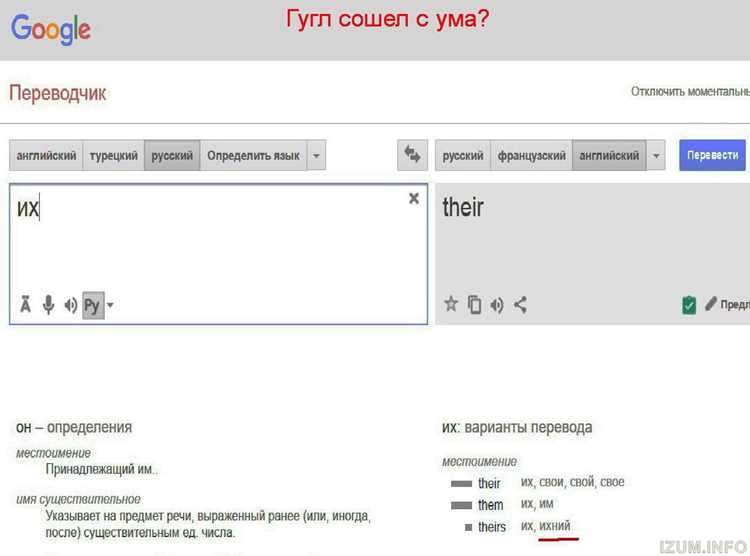Click the frequency bar next to their
This screenshot has height=556, width=750.
click(462, 484)
